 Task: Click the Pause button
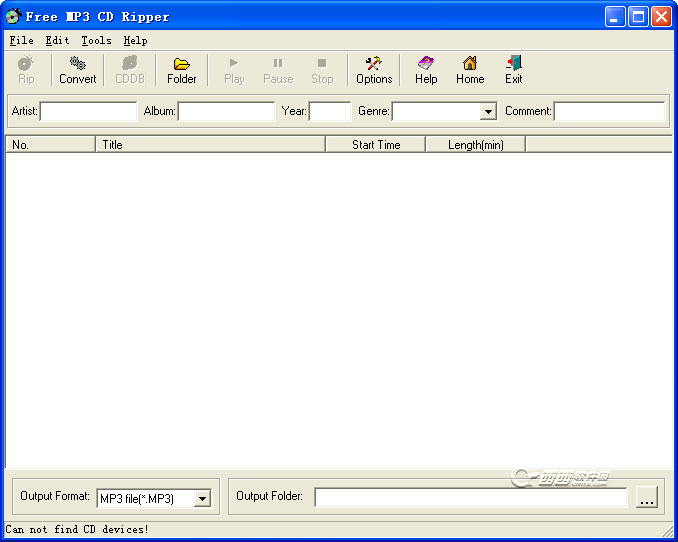[278, 70]
